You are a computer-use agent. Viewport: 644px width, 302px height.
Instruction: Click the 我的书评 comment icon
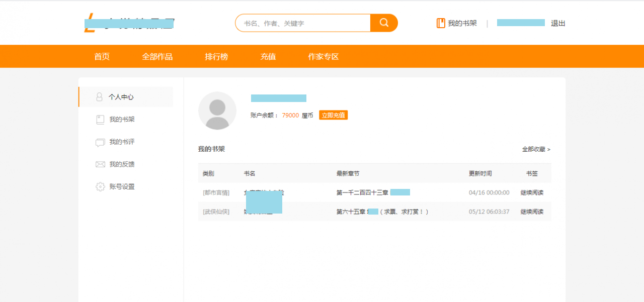100,142
